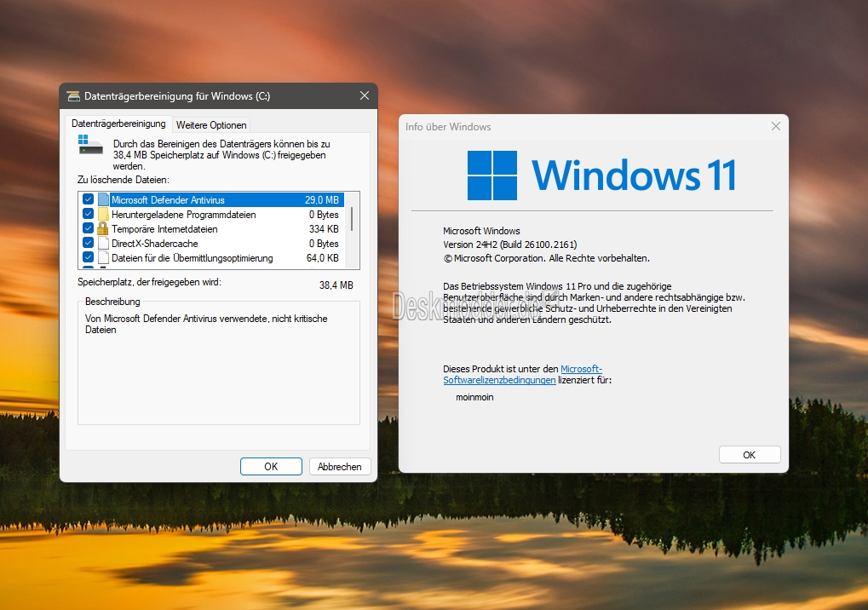The width and height of the screenshot is (868, 610).
Task: Toggle Temporäre Internetdateien checkbox
Action: (x=88, y=228)
